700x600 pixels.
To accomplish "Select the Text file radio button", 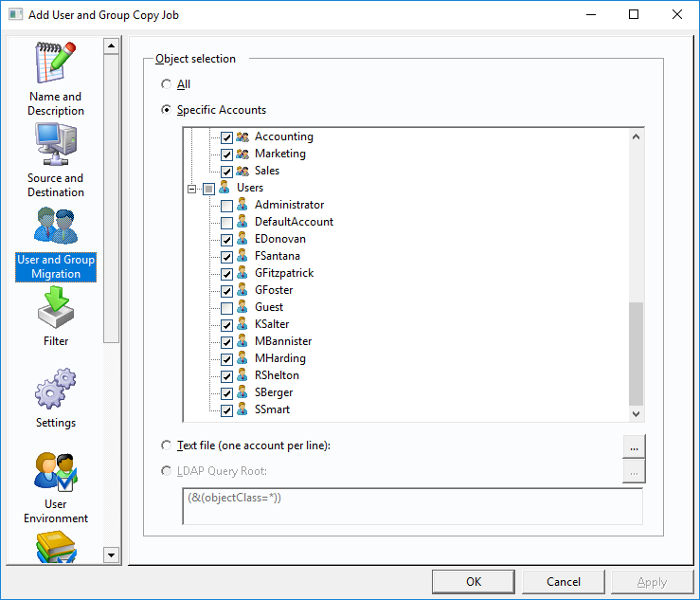I will pos(166,445).
